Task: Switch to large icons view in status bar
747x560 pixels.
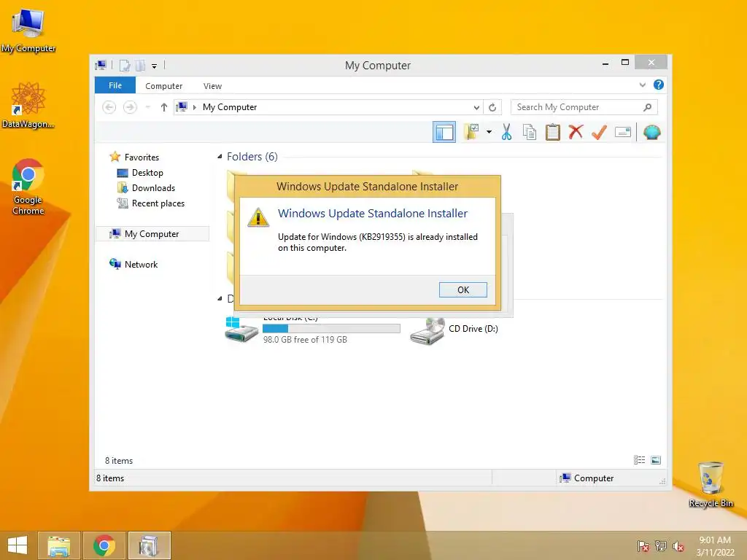Action: 656,459
